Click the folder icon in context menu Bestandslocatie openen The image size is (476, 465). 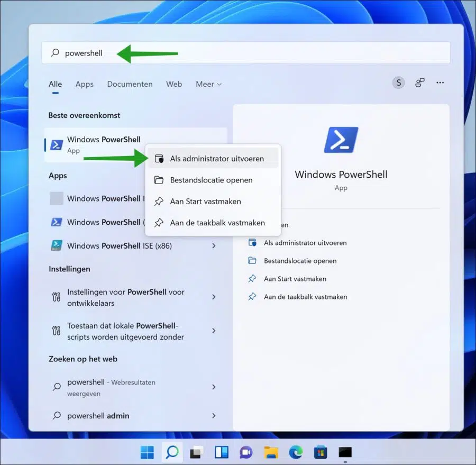[x=159, y=180]
